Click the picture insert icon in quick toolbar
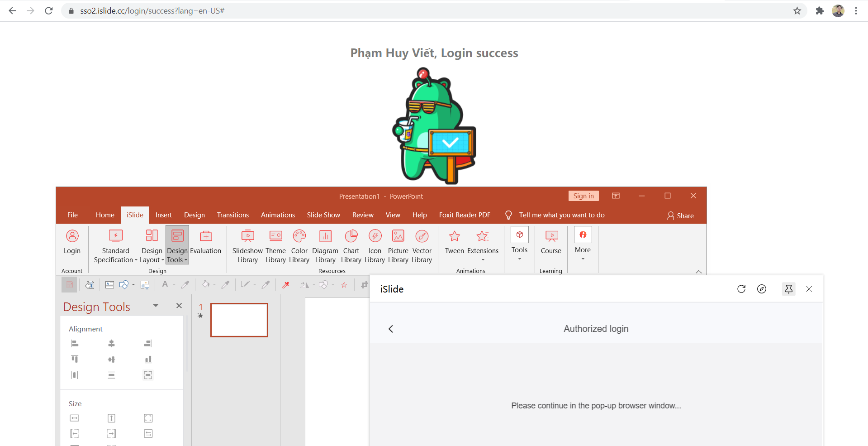The width and height of the screenshot is (868, 446). coord(145,285)
